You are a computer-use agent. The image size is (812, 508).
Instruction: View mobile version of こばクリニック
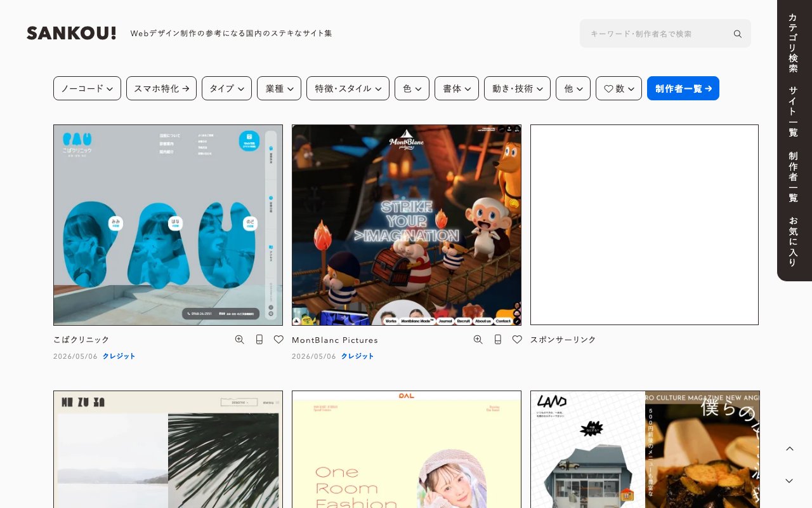point(259,340)
